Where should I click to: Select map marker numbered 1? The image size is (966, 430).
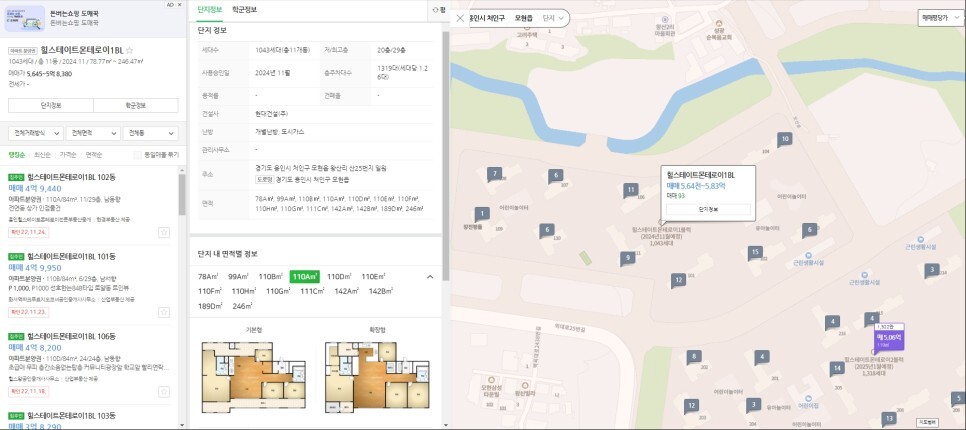coord(482,214)
